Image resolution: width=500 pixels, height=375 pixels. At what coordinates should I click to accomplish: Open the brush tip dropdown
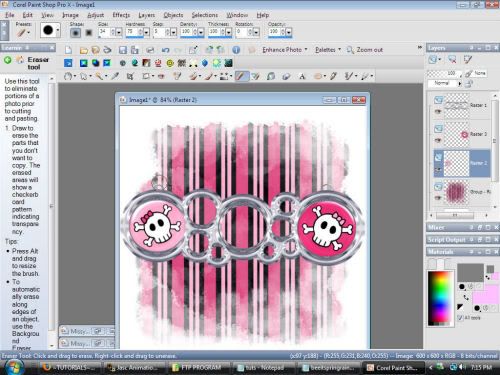click(x=58, y=30)
